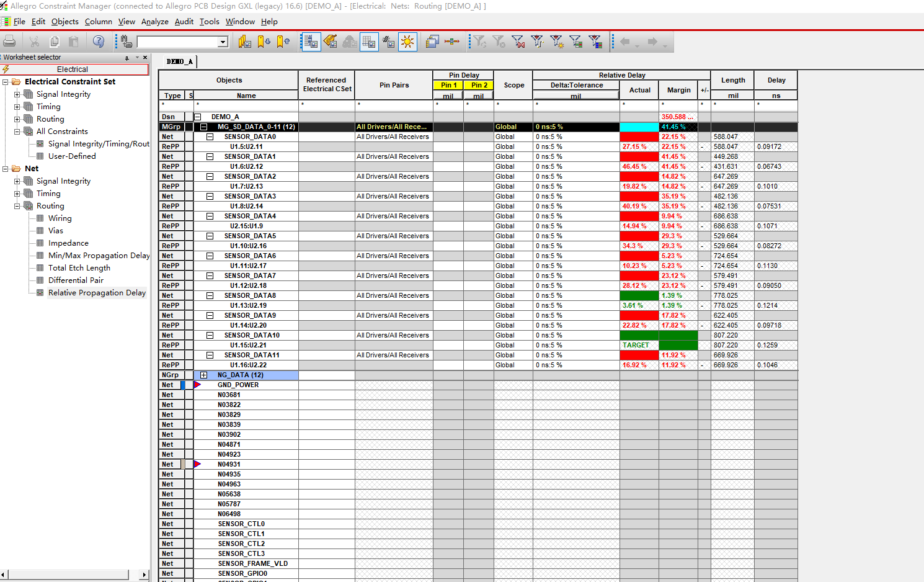Click the filter funnel with yellow star icon
This screenshot has height=582, width=924.
pos(557,42)
